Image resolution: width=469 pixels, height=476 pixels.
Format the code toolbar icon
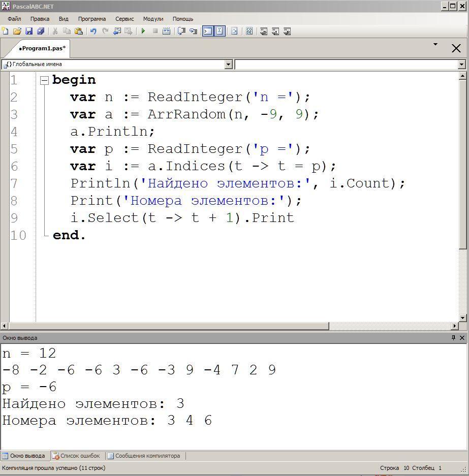point(234,31)
